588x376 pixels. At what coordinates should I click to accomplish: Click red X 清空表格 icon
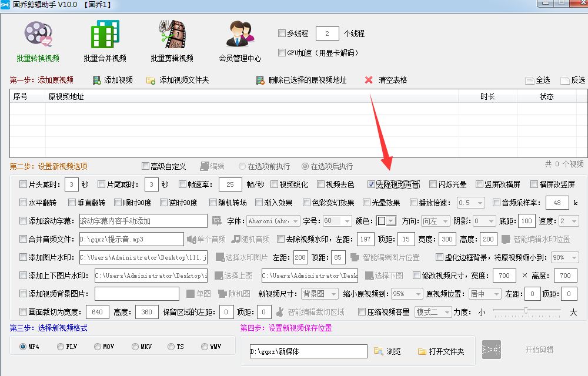coord(369,80)
